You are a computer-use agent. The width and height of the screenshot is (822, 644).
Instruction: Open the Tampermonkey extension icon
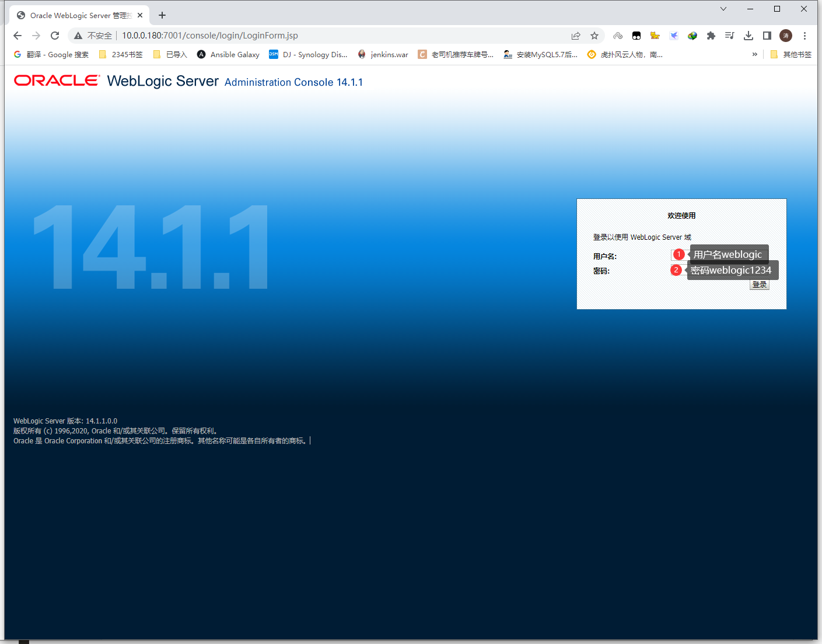[x=636, y=36]
